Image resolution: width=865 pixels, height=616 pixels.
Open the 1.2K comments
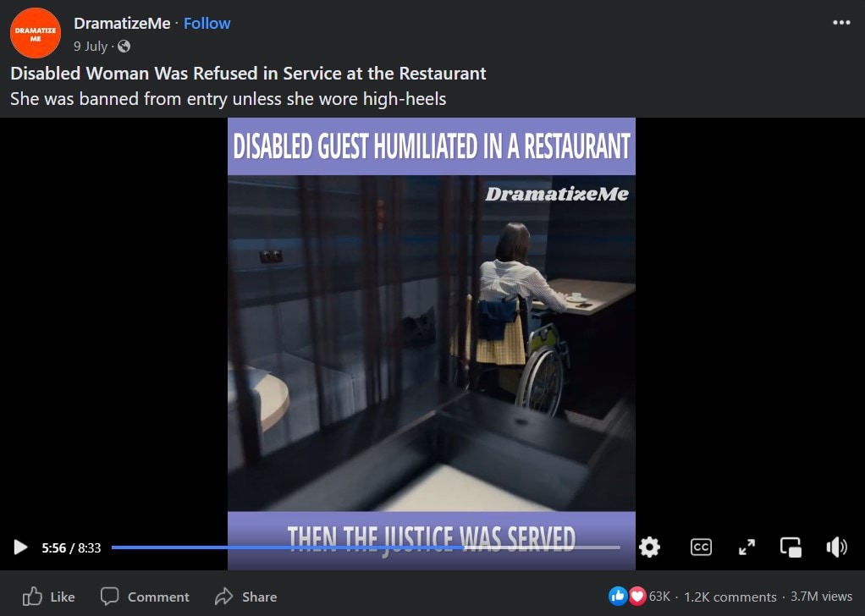(x=730, y=597)
